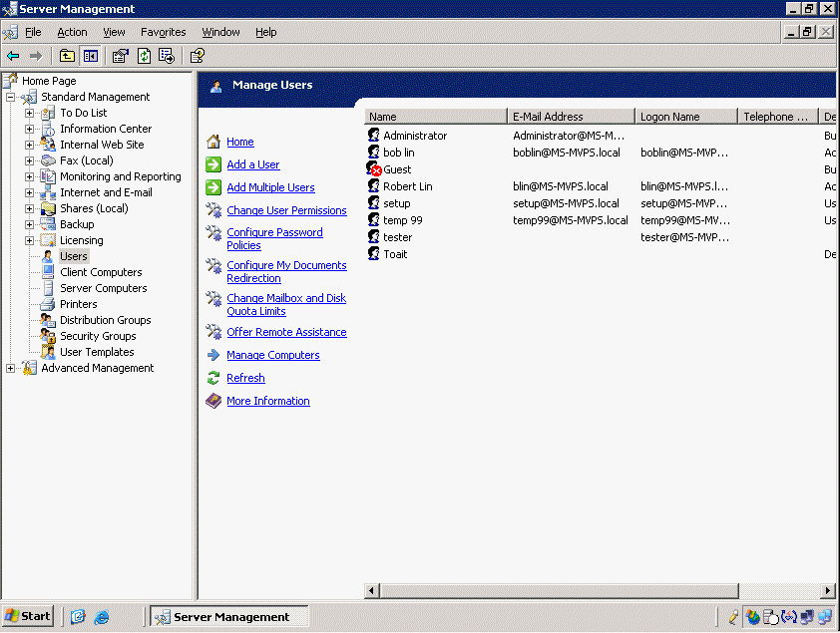Expand the Shares (Local) node
Screen dimensions: 840x633
[30, 209]
